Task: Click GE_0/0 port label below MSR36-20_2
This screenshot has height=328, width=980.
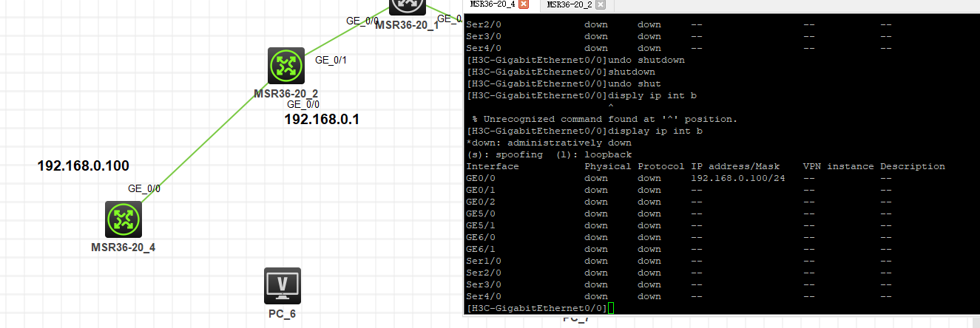Action: (303, 104)
